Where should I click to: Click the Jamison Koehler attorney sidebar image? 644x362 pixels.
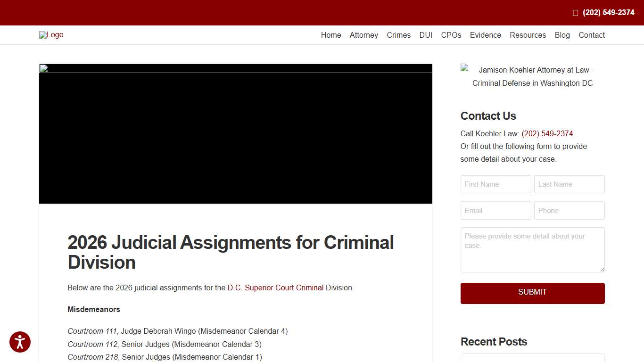tap(532, 76)
